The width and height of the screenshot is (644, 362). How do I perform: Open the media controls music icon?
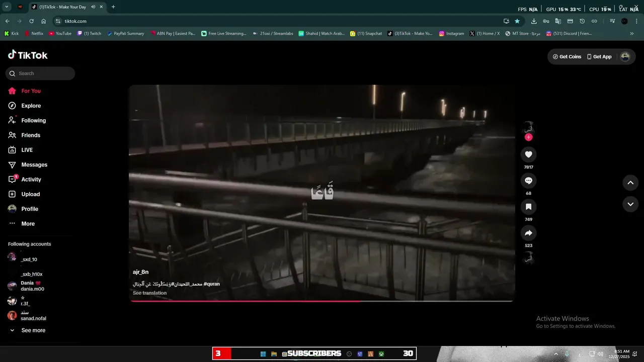pos(612,21)
